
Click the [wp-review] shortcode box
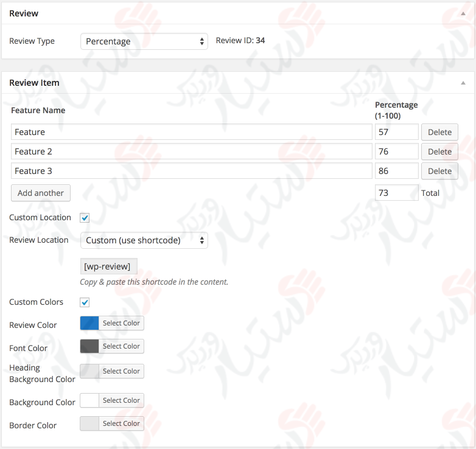[x=109, y=266]
